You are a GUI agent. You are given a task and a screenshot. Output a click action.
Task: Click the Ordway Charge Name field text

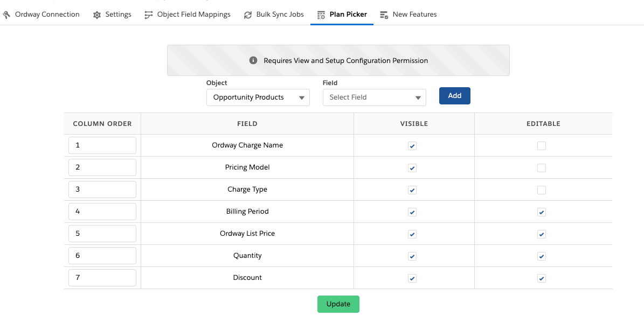point(247,145)
